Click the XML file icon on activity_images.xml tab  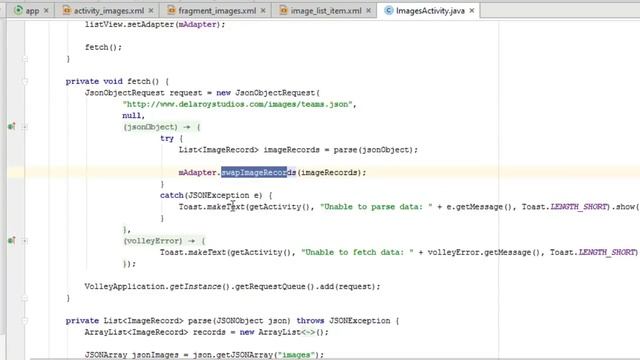coord(67,11)
